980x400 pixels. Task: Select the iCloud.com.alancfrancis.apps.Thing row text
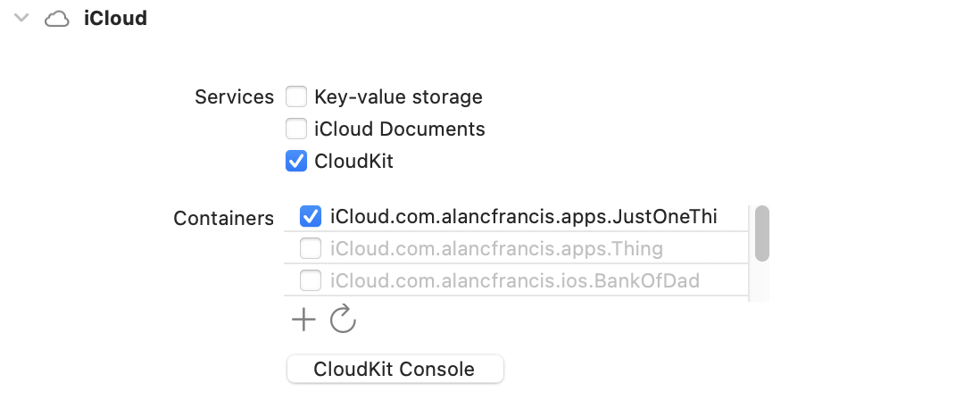click(x=497, y=249)
